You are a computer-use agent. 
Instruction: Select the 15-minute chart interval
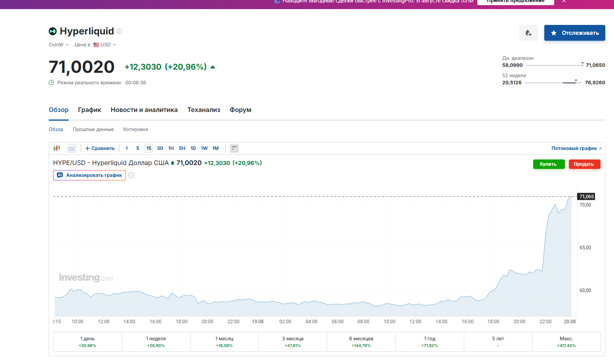[149, 148]
